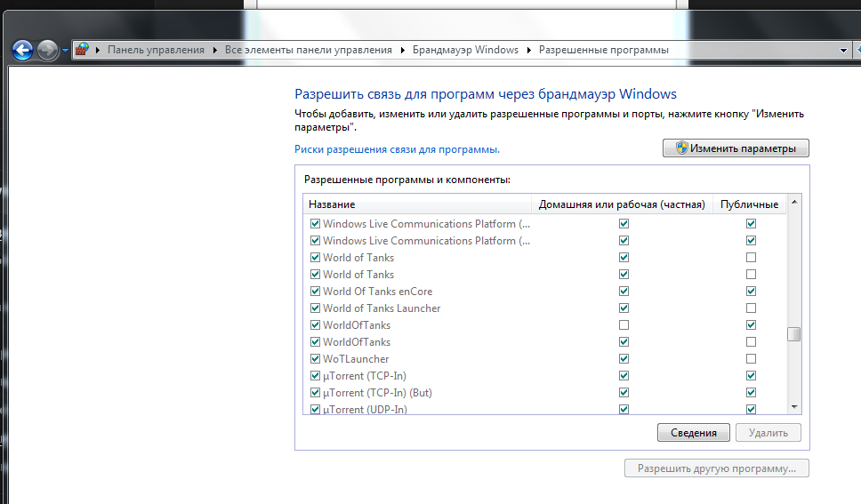This screenshot has width=861, height=504.
Task: Expand arrow after Брандмауэр Windows breadcrumb
Action: coord(529,50)
